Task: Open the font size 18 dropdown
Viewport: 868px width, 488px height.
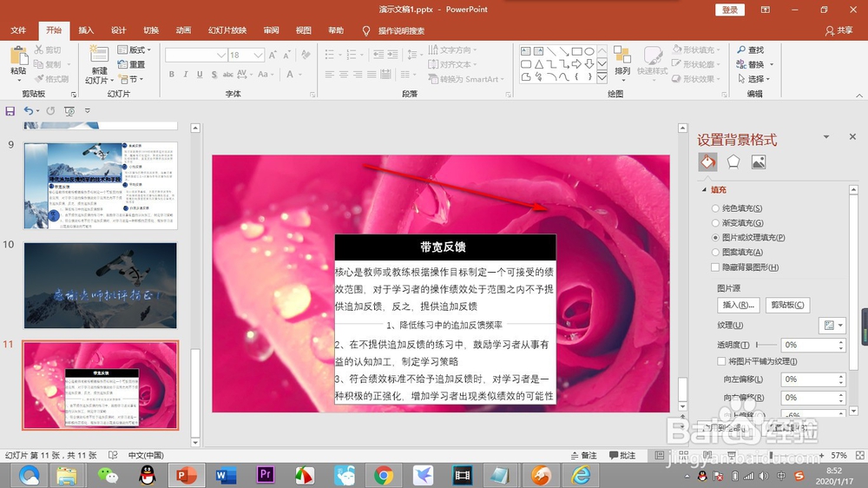Action: (258, 55)
